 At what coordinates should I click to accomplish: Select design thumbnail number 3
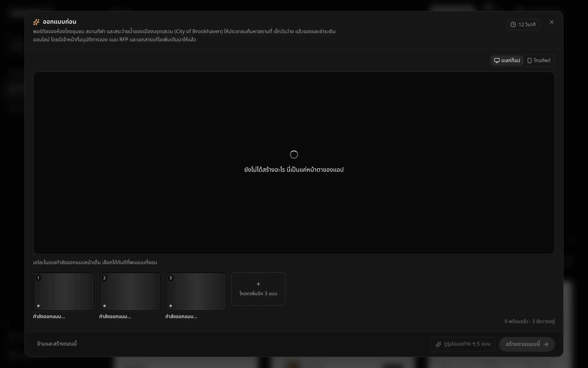pos(196,292)
